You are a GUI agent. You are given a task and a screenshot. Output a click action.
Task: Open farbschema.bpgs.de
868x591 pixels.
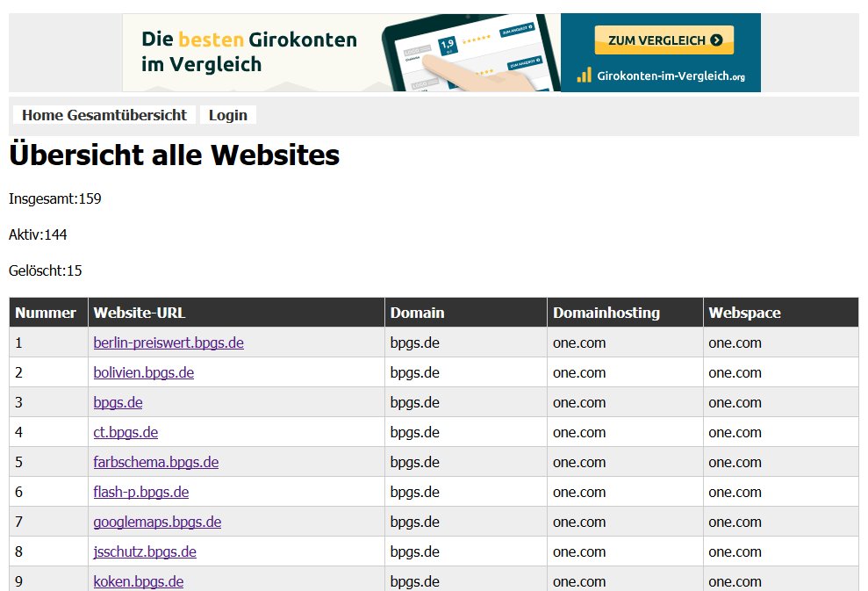coord(155,462)
